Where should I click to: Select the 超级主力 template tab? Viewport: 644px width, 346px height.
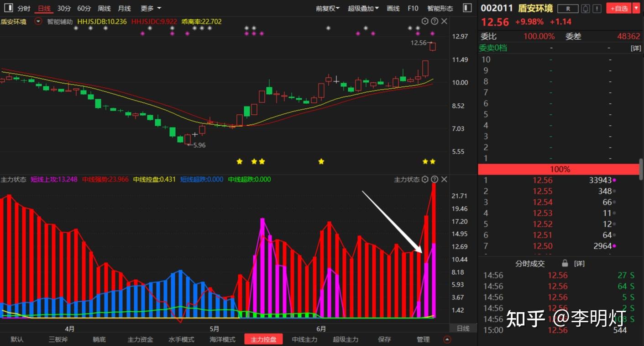[x=346, y=340]
